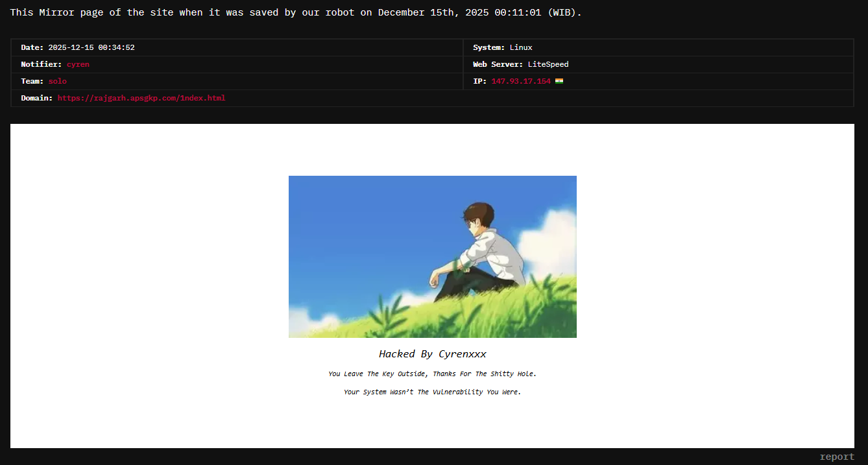Click the "Date:" label
This screenshot has width=868, height=465.
(32, 47)
